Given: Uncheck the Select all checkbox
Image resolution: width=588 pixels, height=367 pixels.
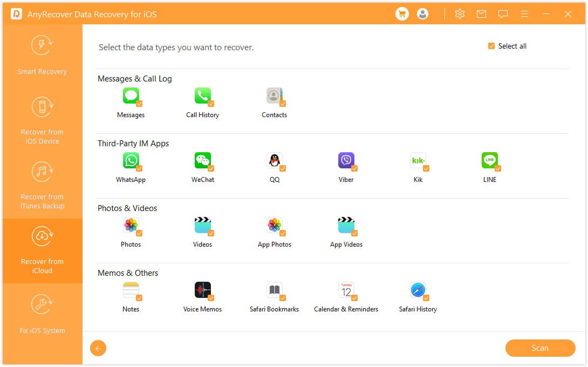Looking at the screenshot, I should coord(491,46).
